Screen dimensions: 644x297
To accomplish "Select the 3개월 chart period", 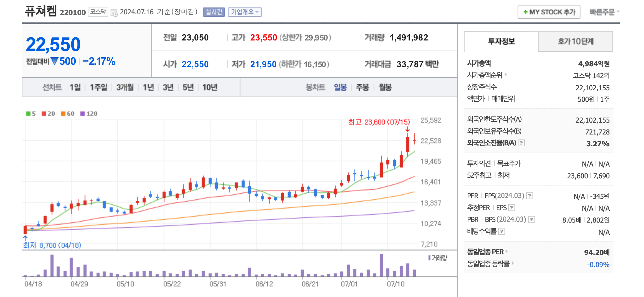I will [124, 87].
